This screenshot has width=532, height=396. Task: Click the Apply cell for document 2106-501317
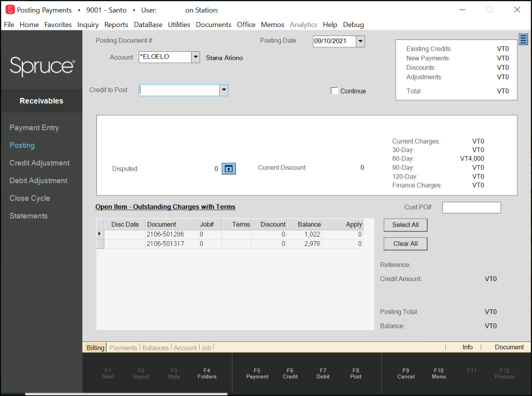click(343, 244)
